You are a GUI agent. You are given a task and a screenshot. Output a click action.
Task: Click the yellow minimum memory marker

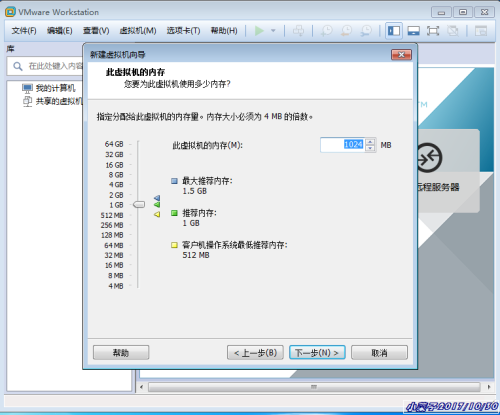click(x=157, y=214)
